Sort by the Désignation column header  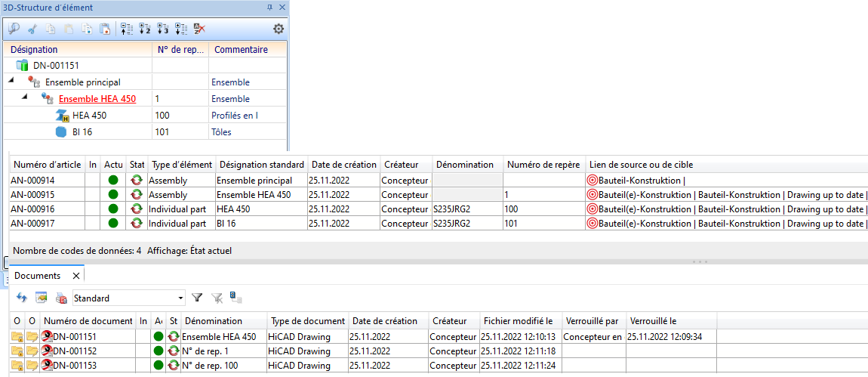78,49
